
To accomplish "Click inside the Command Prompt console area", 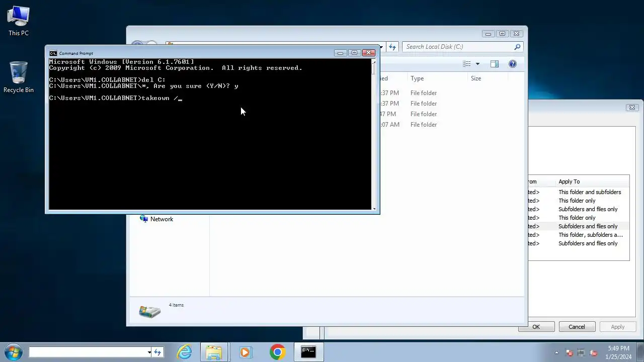I will tap(210, 134).
